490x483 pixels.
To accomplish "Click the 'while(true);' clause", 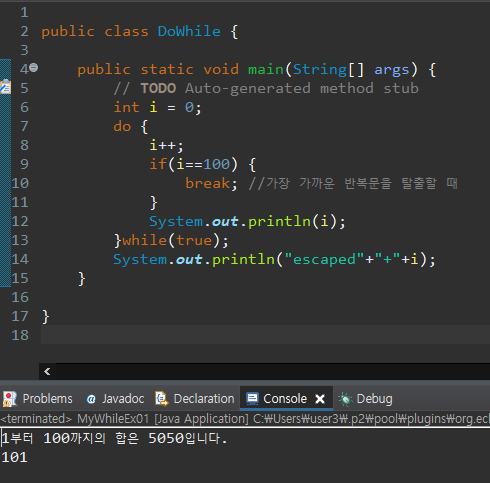I will (x=175, y=240).
